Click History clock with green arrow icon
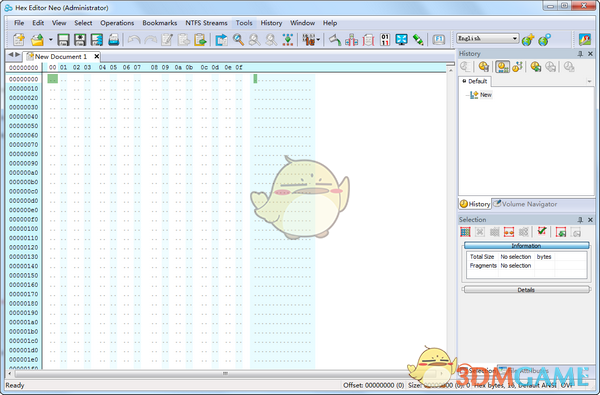The width and height of the screenshot is (600, 395). tap(535, 67)
